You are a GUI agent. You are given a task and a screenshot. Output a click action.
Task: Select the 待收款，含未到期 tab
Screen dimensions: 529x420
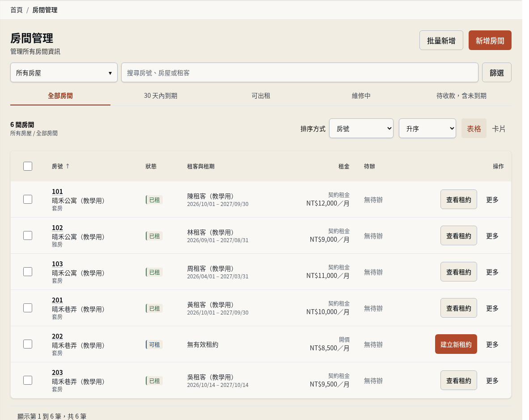point(461,96)
